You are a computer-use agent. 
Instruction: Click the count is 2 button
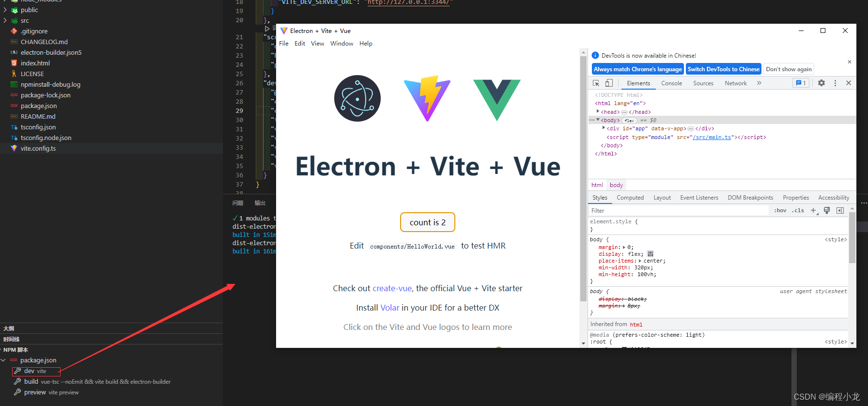click(428, 222)
